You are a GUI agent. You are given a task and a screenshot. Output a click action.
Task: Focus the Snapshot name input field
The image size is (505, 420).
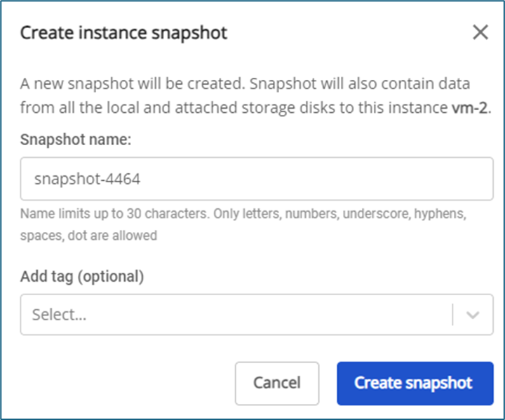click(x=257, y=179)
